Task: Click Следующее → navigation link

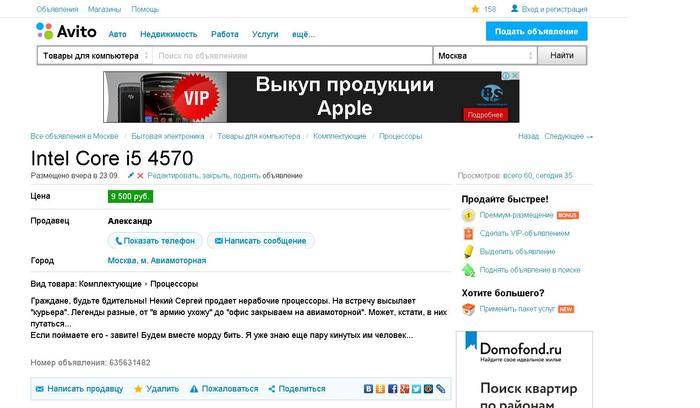Action: tap(569, 137)
